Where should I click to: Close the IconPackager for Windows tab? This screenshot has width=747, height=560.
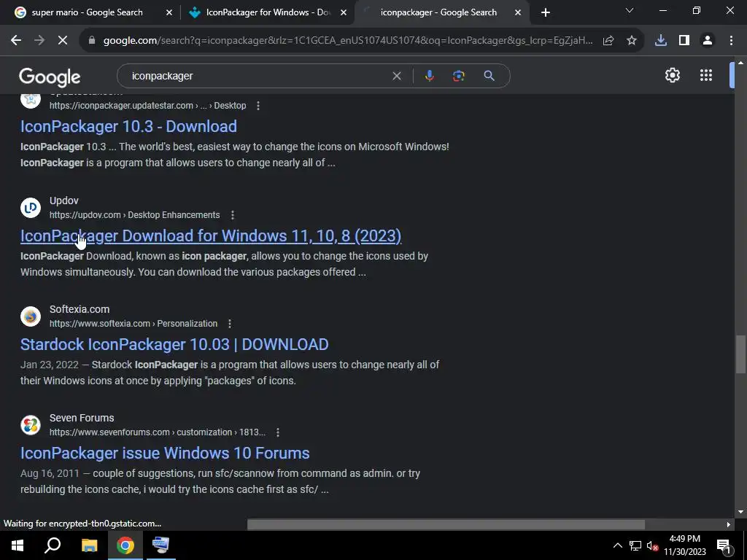[344, 12]
